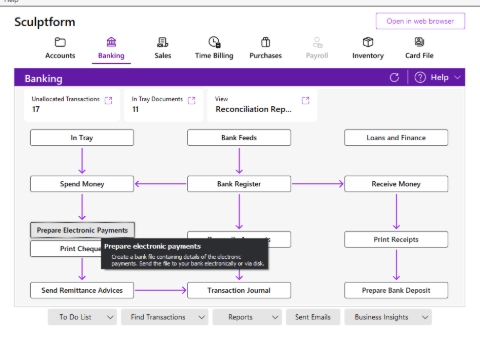Open Loans and Finance
Image resolution: width=480 pixels, height=360 pixels.
(x=396, y=138)
